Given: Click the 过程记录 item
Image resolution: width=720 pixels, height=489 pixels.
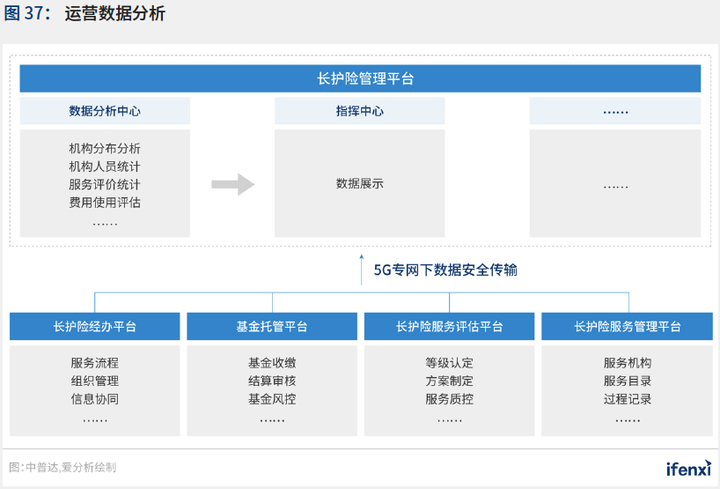Looking at the screenshot, I should pyautogui.click(x=627, y=399).
